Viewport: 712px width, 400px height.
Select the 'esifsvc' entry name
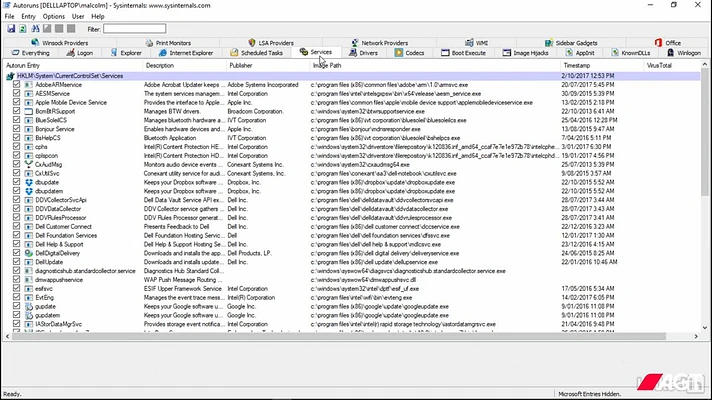[x=44, y=289]
